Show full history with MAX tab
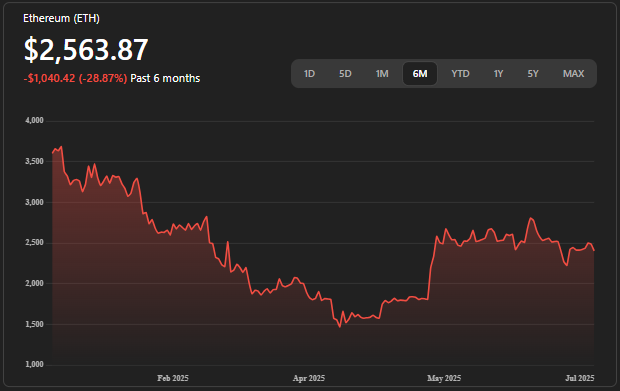The height and width of the screenshot is (391, 620). [x=573, y=74]
